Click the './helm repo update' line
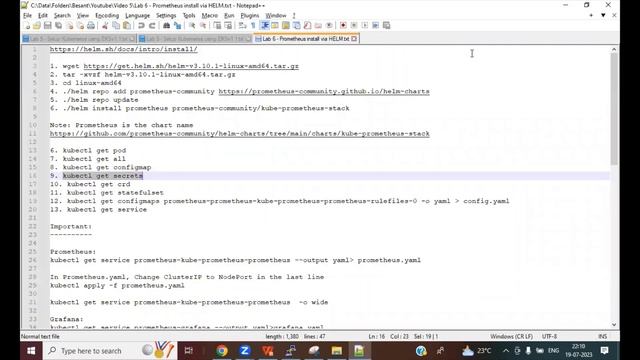This screenshot has width=640, height=360. (100, 100)
